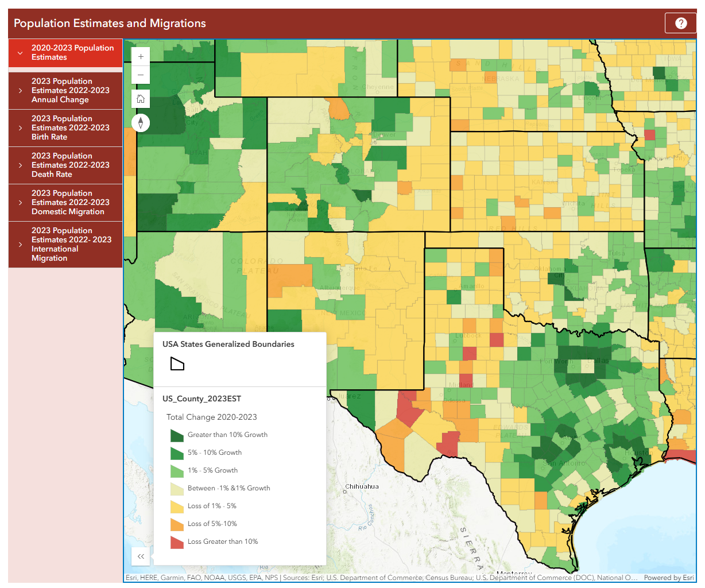705x588 pixels.
Task: Click the Greater than 10% Growth legend icon
Action: (176, 435)
